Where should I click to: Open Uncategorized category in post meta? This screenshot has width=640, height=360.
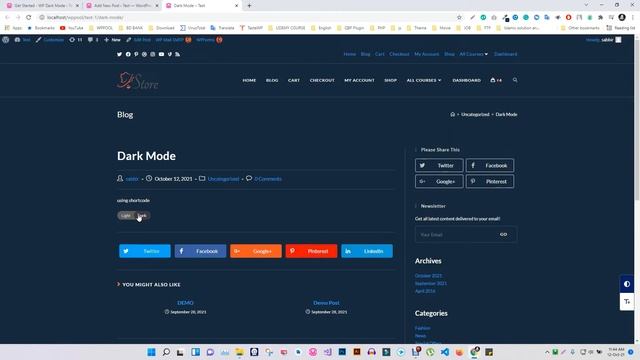point(223,179)
